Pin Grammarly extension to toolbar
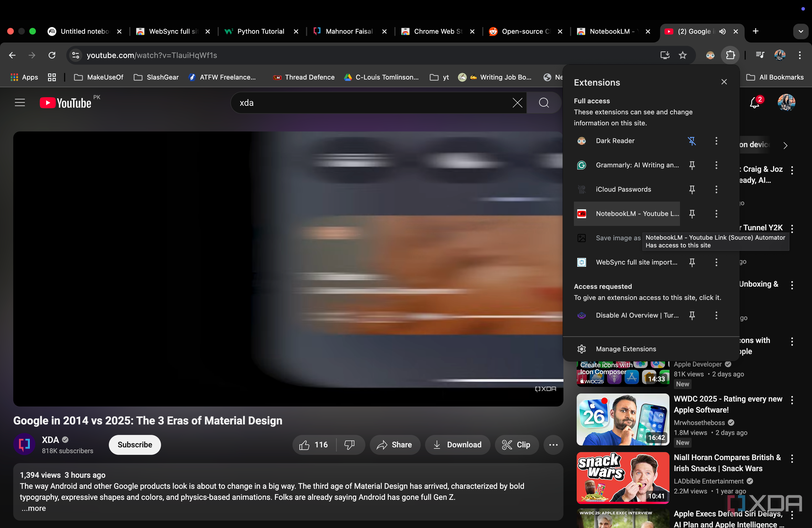The image size is (812, 528). point(692,165)
